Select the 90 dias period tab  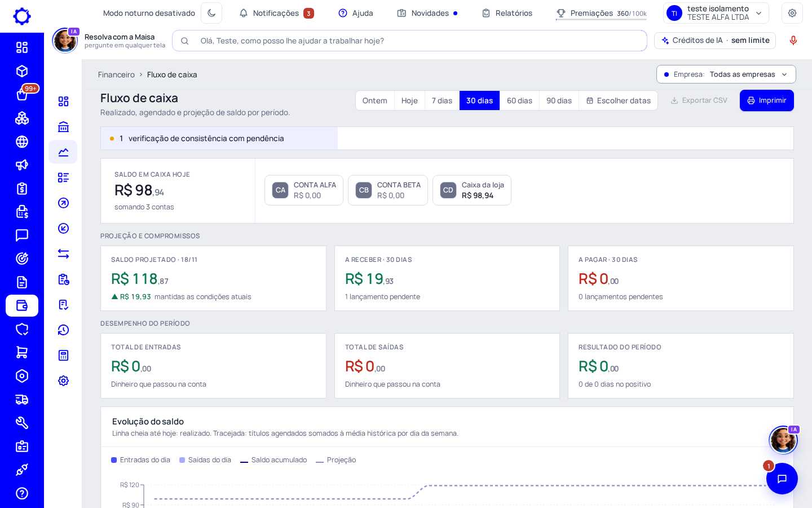point(559,100)
